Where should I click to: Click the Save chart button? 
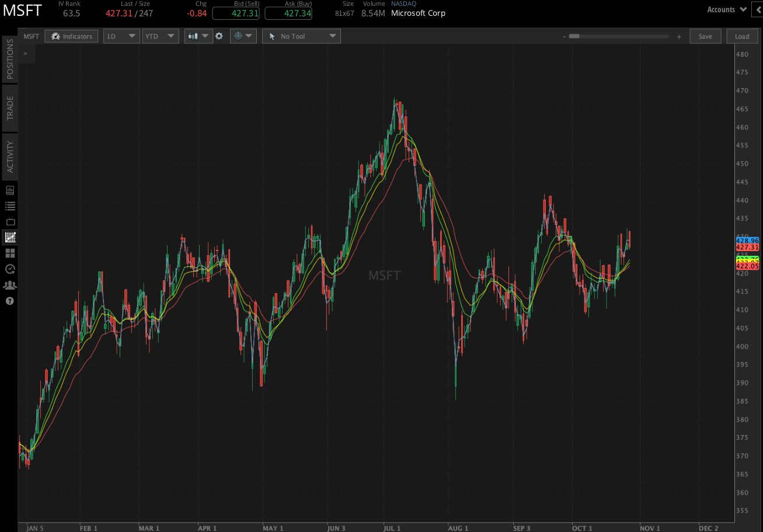[705, 36]
